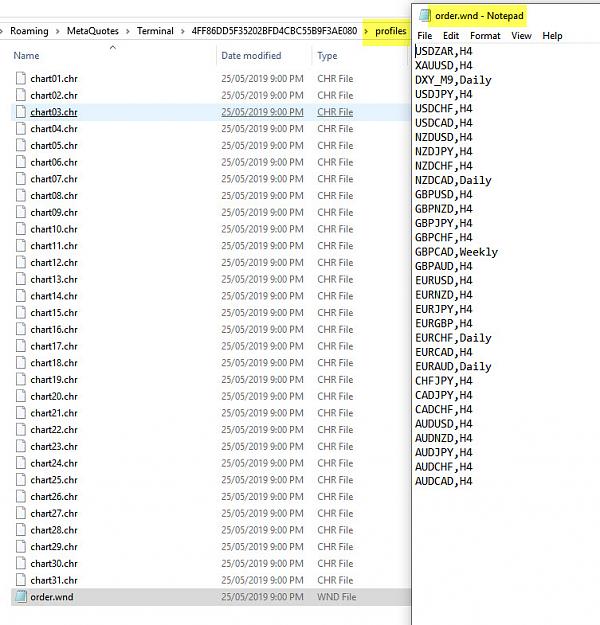Screen dimensions: 600x625
Task: Place cursor on EURAUD,Daily line in Notepad
Action: (453, 367)
